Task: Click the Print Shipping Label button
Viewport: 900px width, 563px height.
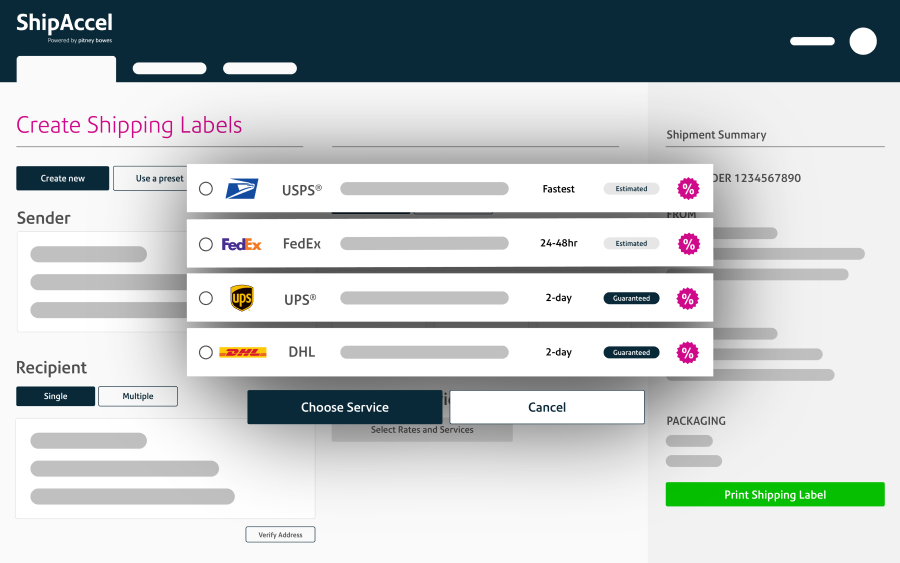Action: point(775,494)
